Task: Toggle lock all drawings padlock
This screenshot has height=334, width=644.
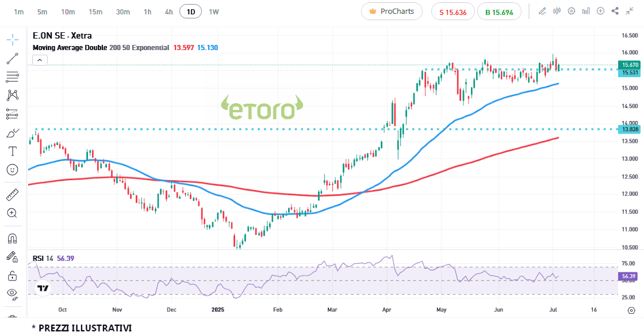Action: (x=12, y=276)
